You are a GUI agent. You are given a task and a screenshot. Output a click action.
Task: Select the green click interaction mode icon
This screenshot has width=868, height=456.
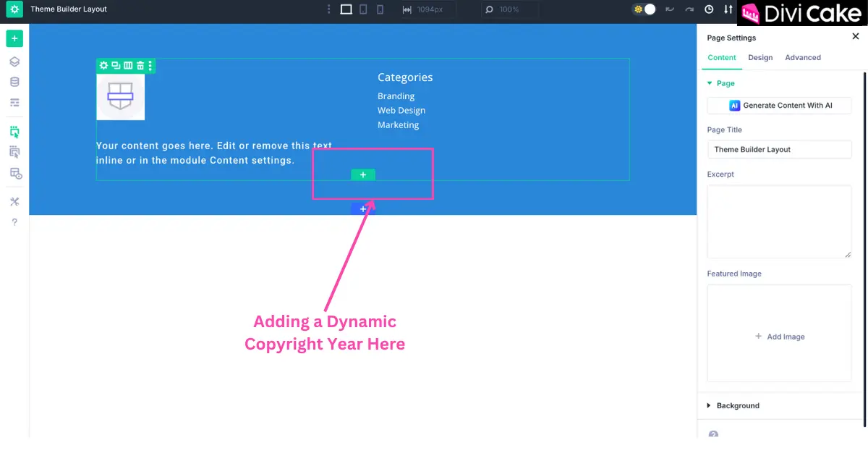pyautogui.click(x=14, y=132)
